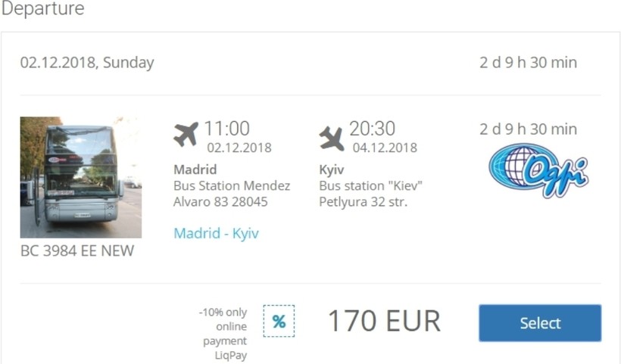Click the Bus Station Mendez Alvaro address
This screenshot has width=621, height=364.
[232, 194]
